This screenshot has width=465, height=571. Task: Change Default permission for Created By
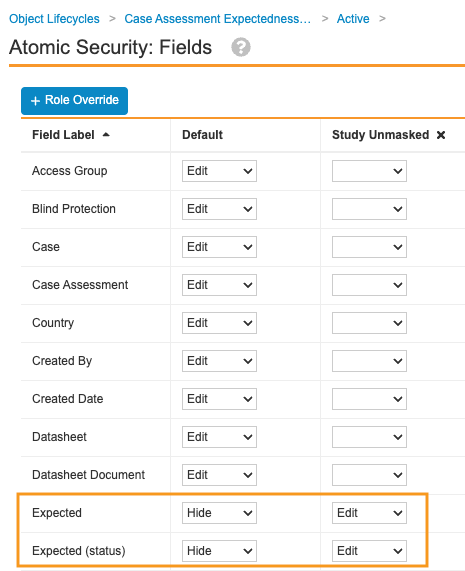219,361
